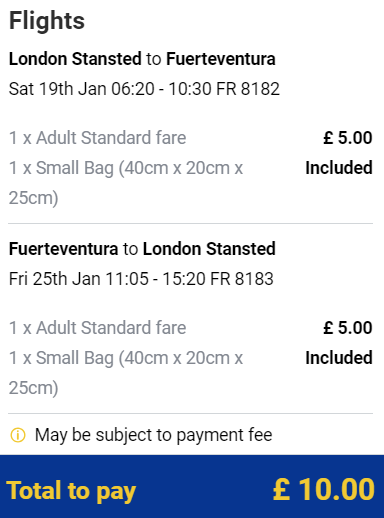384x518 pixels.
Task: Click the payment fee info icon
Action: [18, 435]
